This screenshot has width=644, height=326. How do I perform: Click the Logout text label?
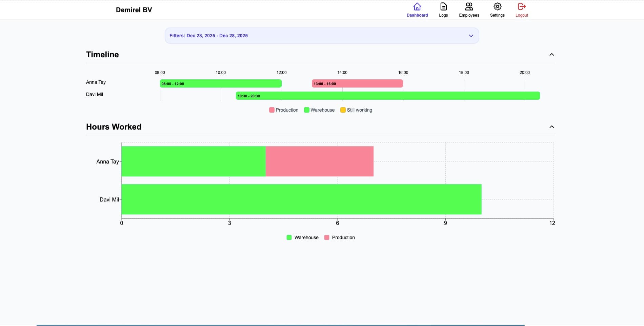coord(521,15)
